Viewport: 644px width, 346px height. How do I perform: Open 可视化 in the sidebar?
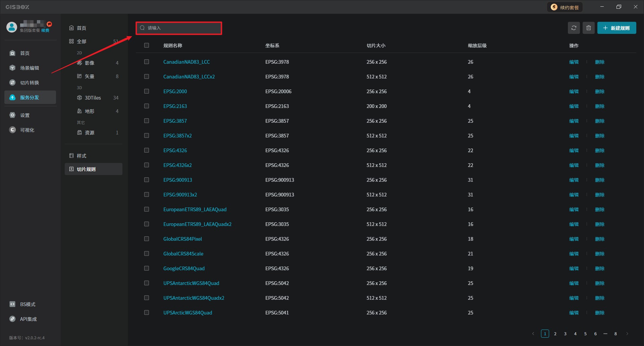click(x=27, y=130)
